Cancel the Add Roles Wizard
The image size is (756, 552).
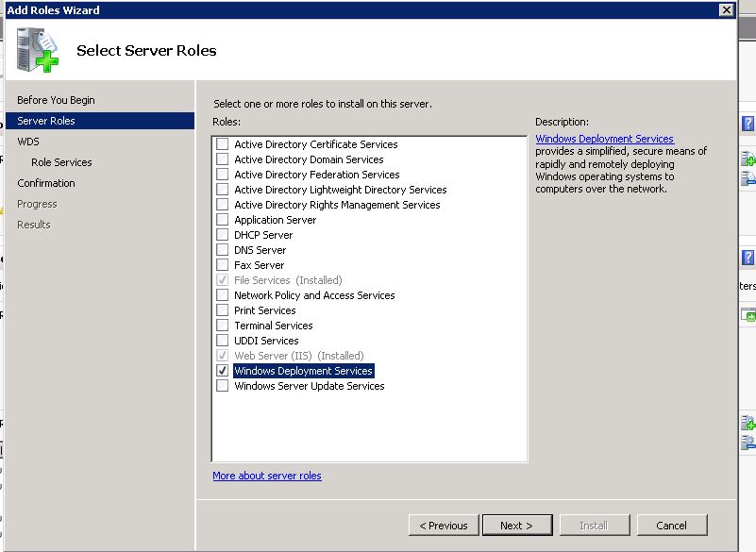672,525
